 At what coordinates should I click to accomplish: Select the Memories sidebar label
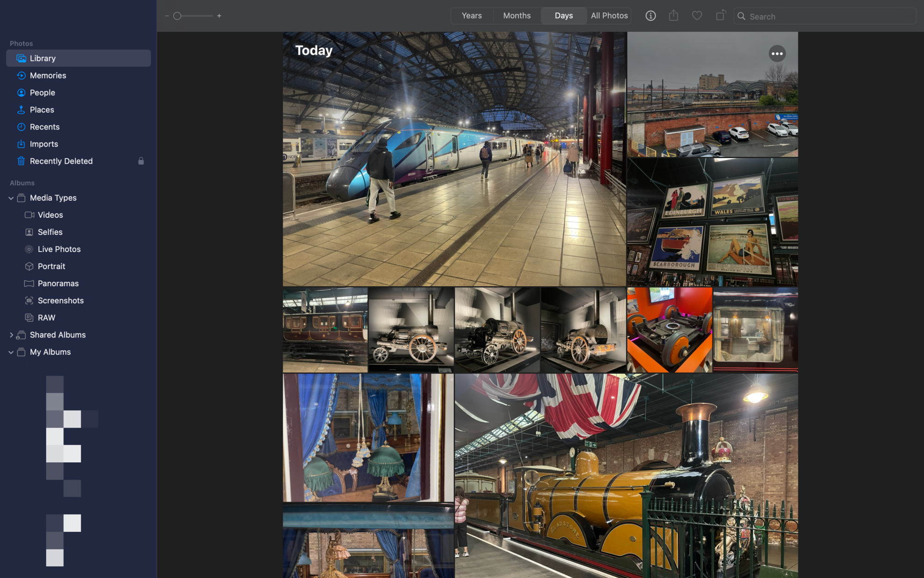click(x=48, y=75)
